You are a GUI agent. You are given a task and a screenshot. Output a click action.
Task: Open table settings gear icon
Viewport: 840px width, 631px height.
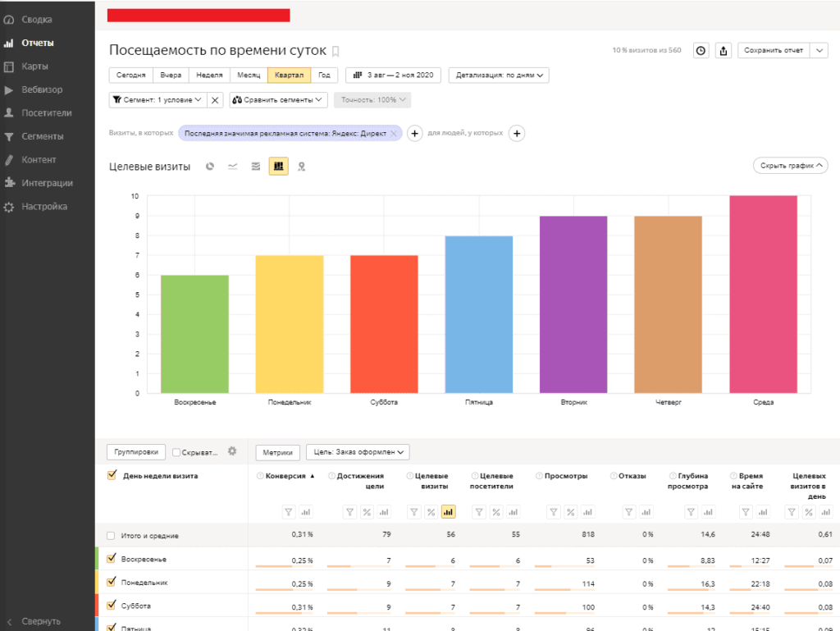232,451
